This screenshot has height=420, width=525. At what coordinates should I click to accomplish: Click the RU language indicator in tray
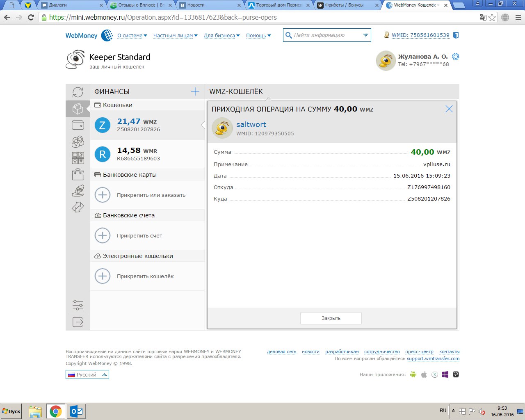tap(443, 411)
